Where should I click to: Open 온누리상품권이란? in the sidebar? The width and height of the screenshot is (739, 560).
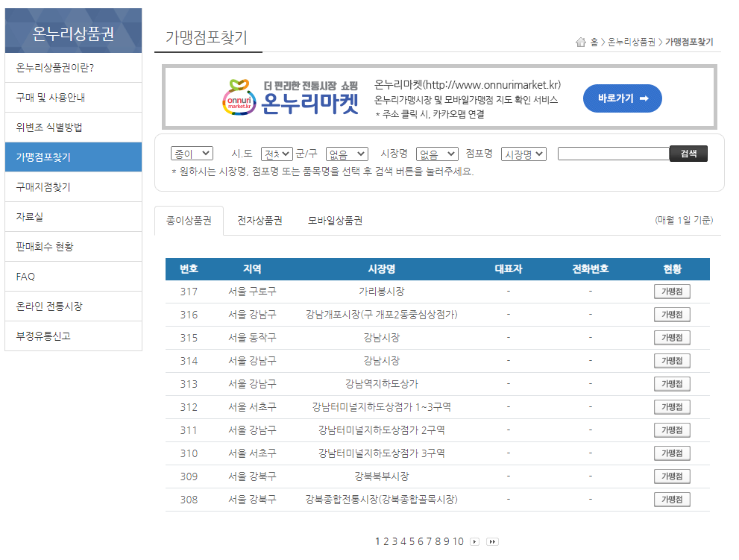74,68
